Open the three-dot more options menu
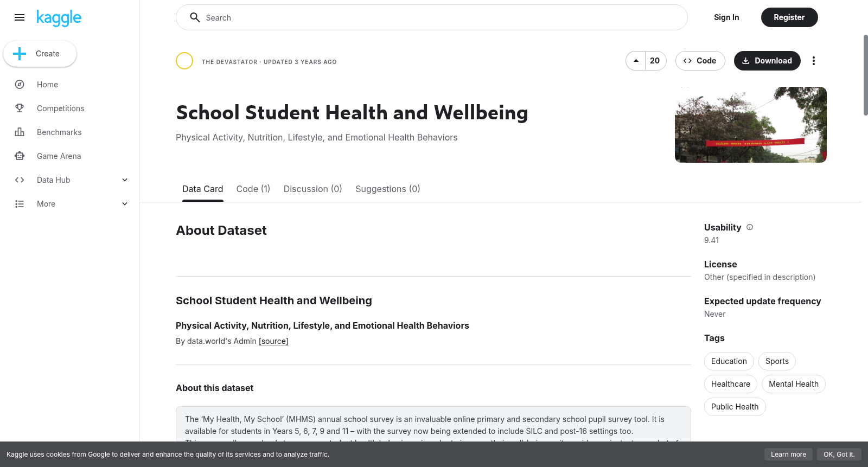 click(x=813, y=61)
